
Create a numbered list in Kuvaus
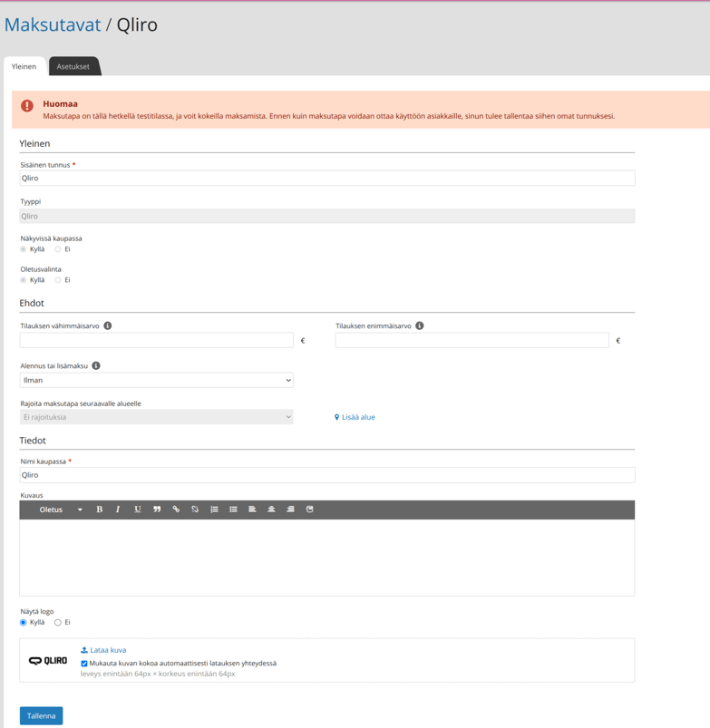[214, 510]
